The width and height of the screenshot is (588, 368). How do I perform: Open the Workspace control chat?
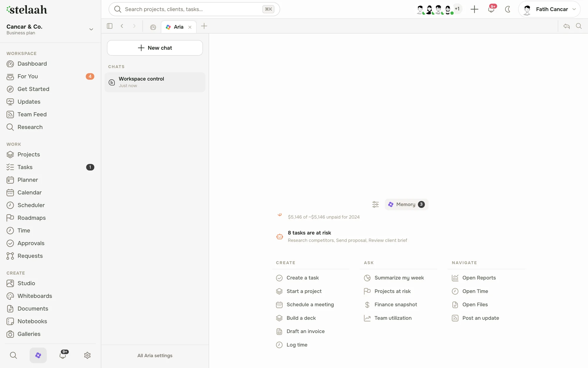(155, 82)
